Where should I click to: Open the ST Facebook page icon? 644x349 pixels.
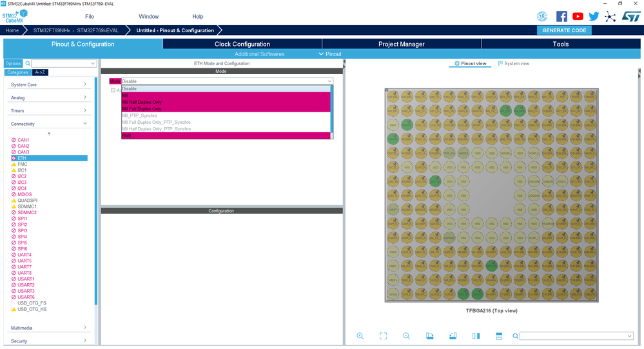click(x=561, y=16)
